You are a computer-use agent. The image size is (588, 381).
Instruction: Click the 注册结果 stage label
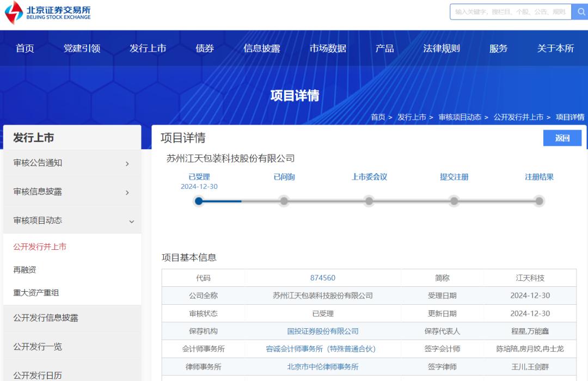(x=539, y=177)
